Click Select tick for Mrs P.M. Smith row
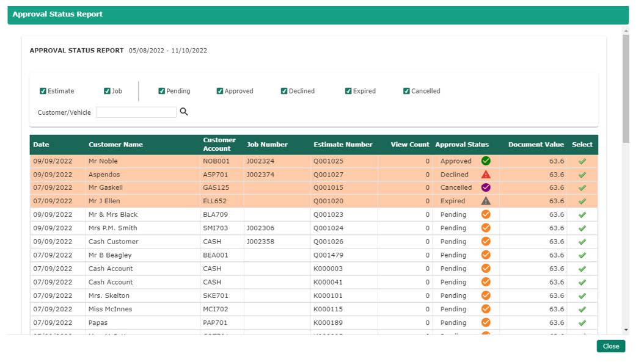This screenshot has height=362, width=644. [x=582, y=228]
